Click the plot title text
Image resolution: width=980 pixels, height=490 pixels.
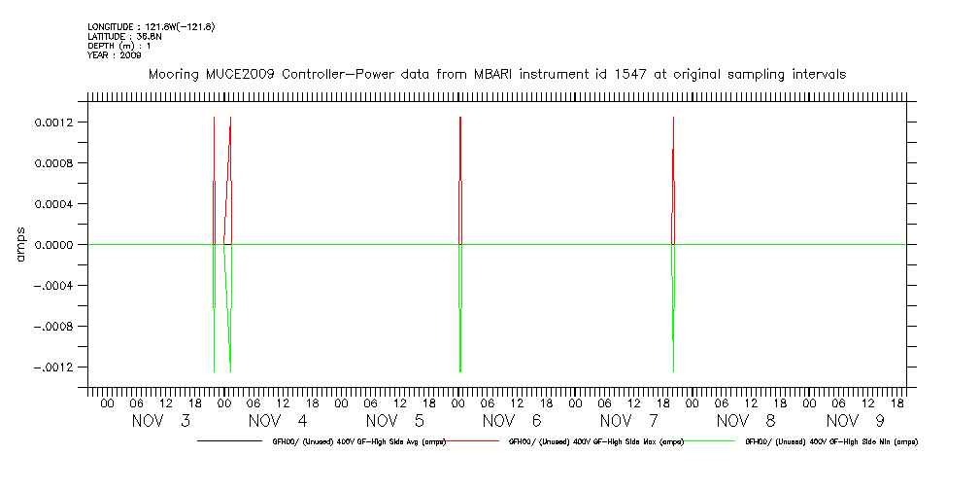[x=496, y=74]
